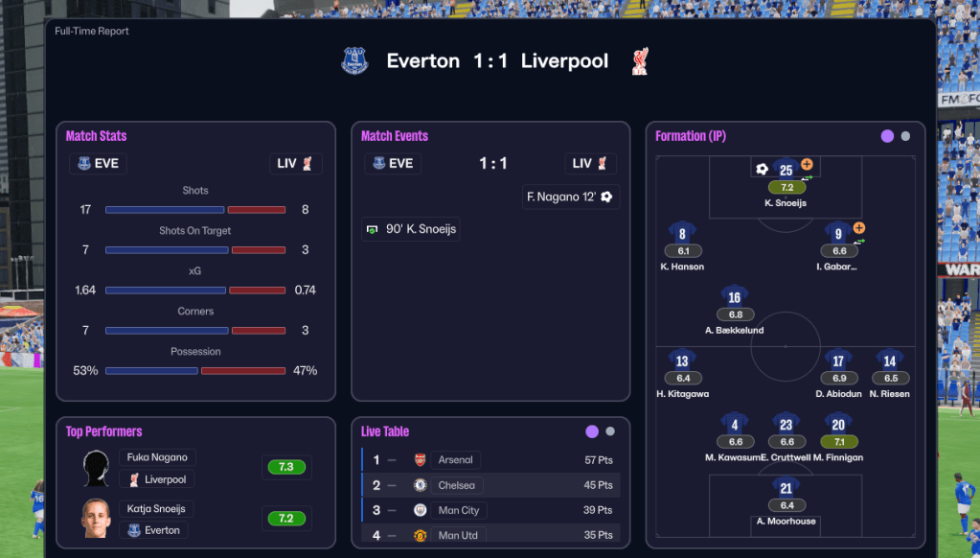The height and width of the screenshot is (558, 980).
Task: Click shirt number 21 of A. Moorhouse
Action: point(786,488)
